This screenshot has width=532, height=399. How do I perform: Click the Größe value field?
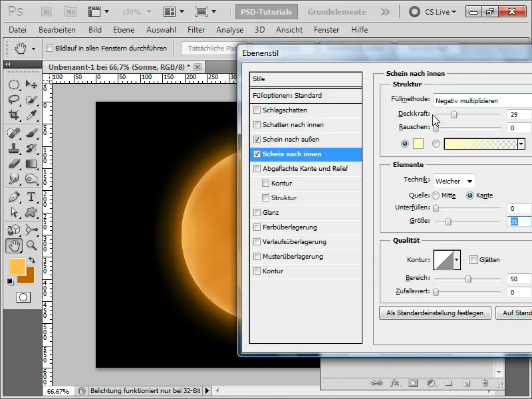click(519, 221)
